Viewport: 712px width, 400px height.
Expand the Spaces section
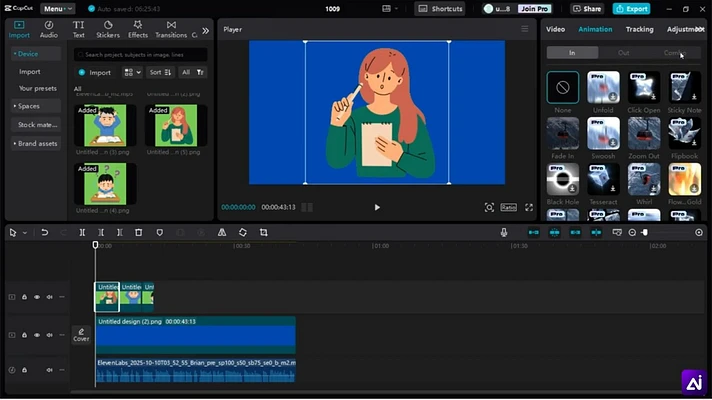tap(36, 106)
